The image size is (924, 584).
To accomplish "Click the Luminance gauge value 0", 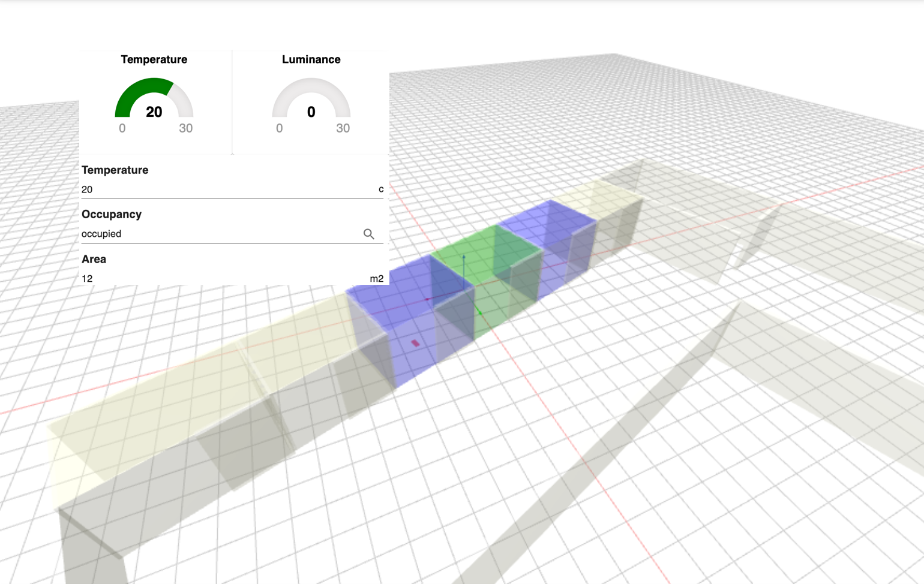I will pyautogui.click(x=311, y=112).
